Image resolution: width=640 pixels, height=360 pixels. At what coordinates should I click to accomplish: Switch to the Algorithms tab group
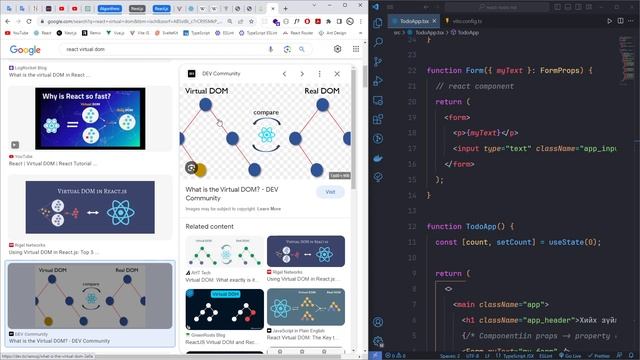tap(109, 8)
